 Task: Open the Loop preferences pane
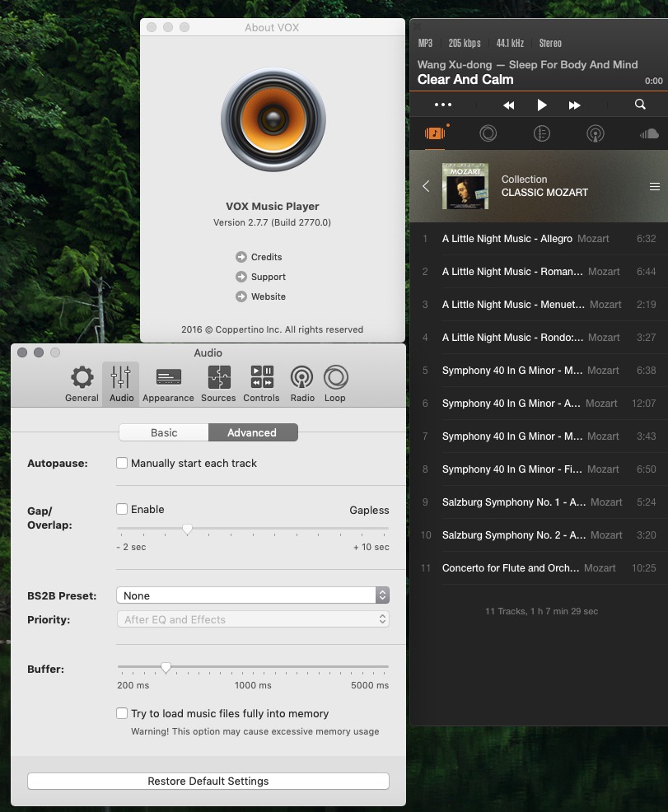click(335, 384)
